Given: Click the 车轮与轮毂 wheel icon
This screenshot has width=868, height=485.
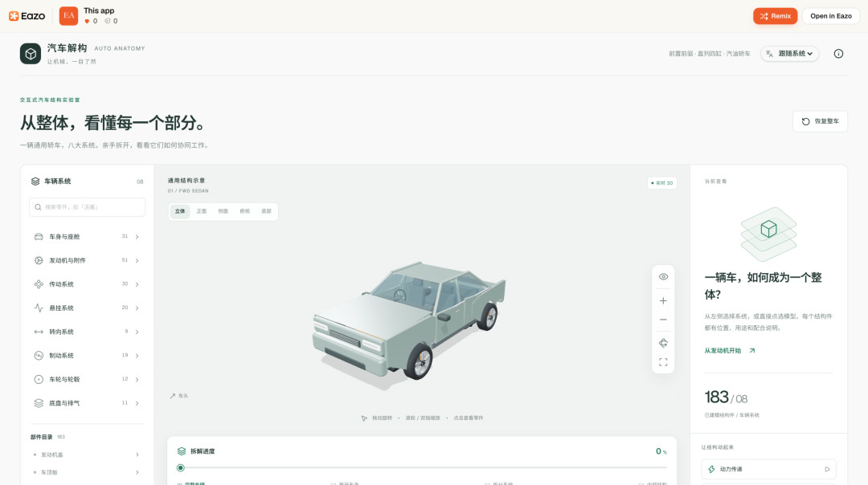Looking at the screenshot, I should (x=39, y=379).
